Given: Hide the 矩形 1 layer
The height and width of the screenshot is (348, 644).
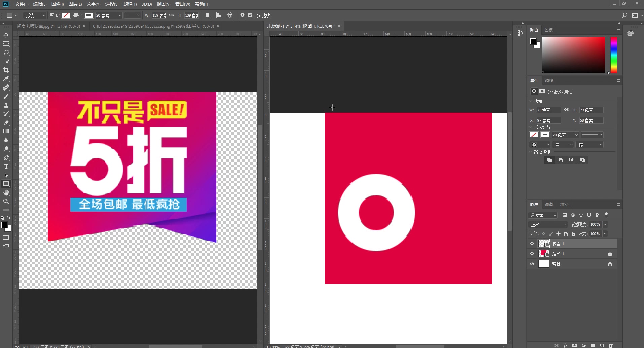Looking at the screenshot, I should (x=532, y=254).
